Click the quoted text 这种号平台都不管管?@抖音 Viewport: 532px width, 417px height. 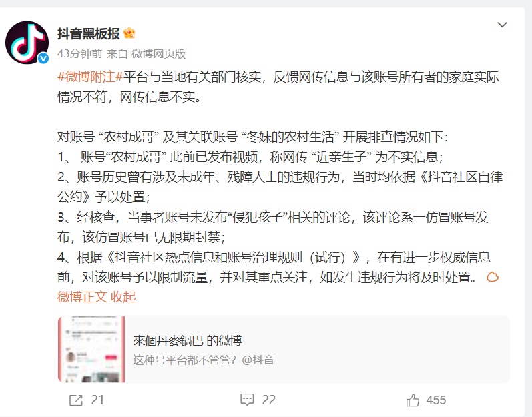tap(203, 360)
